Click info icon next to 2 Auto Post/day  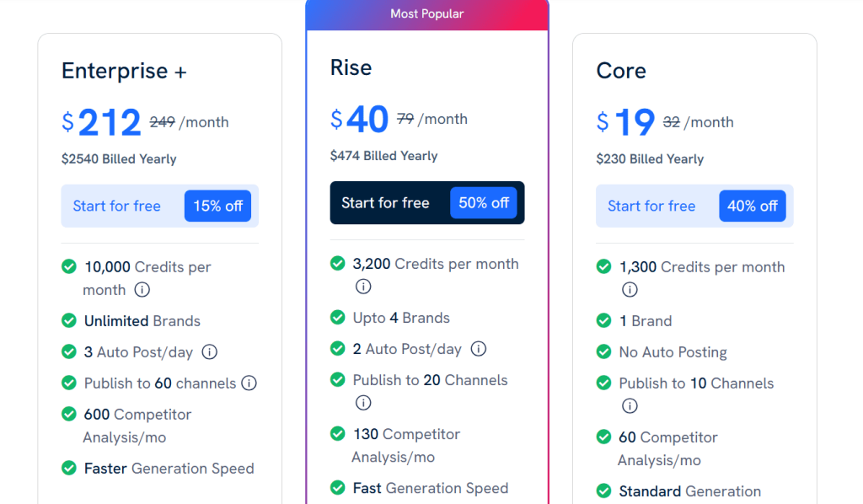[479, 349]
